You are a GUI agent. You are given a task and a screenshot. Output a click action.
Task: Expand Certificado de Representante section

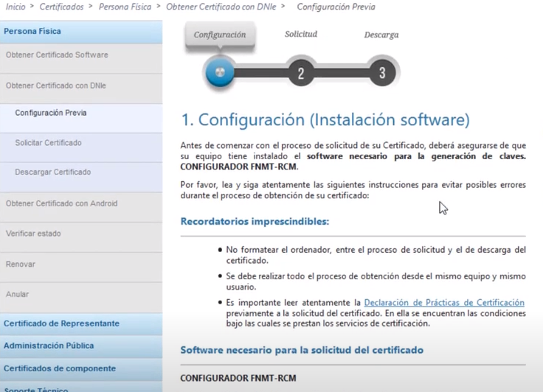click(81, 323)
